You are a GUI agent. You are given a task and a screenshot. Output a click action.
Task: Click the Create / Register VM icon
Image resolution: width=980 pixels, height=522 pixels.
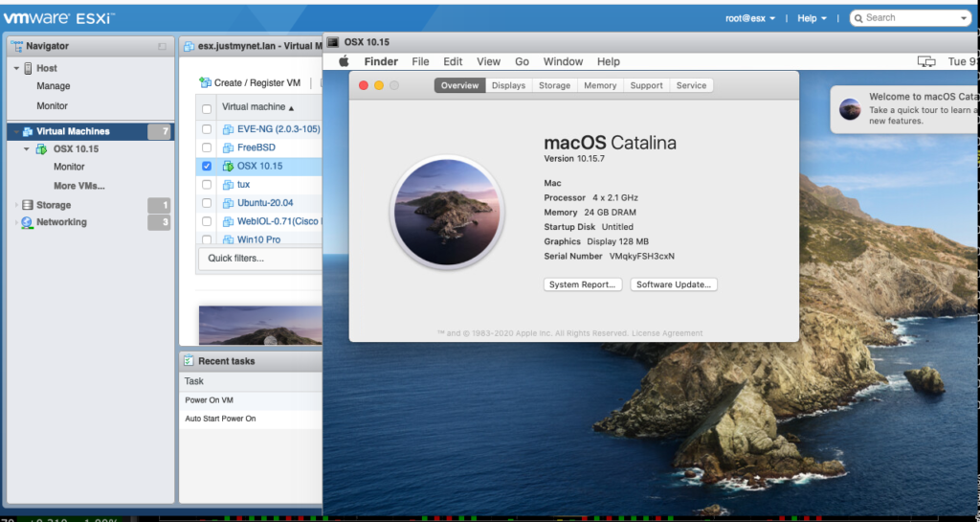click(x=205, y=82)
